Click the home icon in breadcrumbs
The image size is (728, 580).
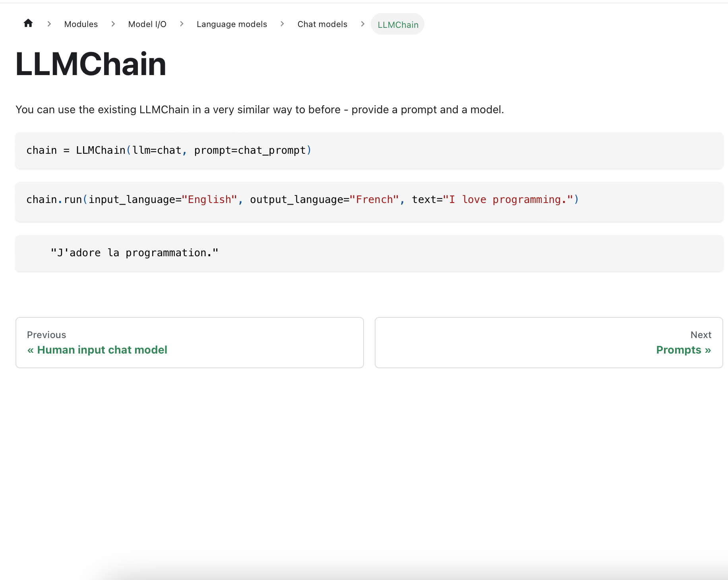pos(28,23)
